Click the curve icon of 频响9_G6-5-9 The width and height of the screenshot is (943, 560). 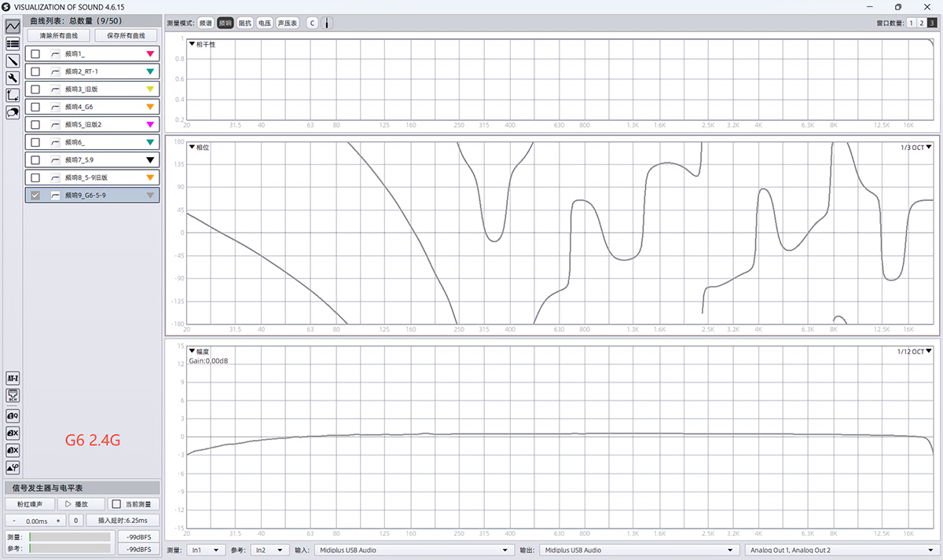[x=55, y=195]
